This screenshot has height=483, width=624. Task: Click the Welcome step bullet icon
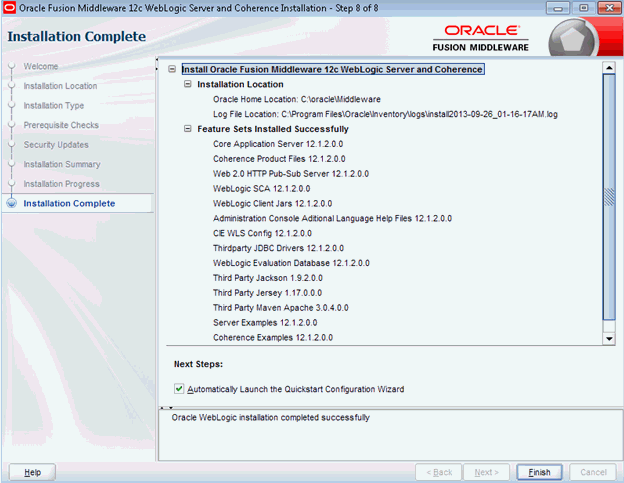click(12, 66)
